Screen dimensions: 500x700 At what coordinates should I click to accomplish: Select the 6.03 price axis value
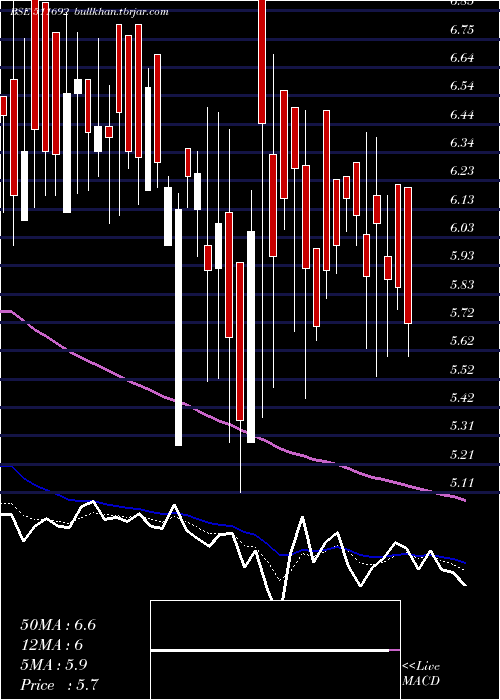coord(462,228)
